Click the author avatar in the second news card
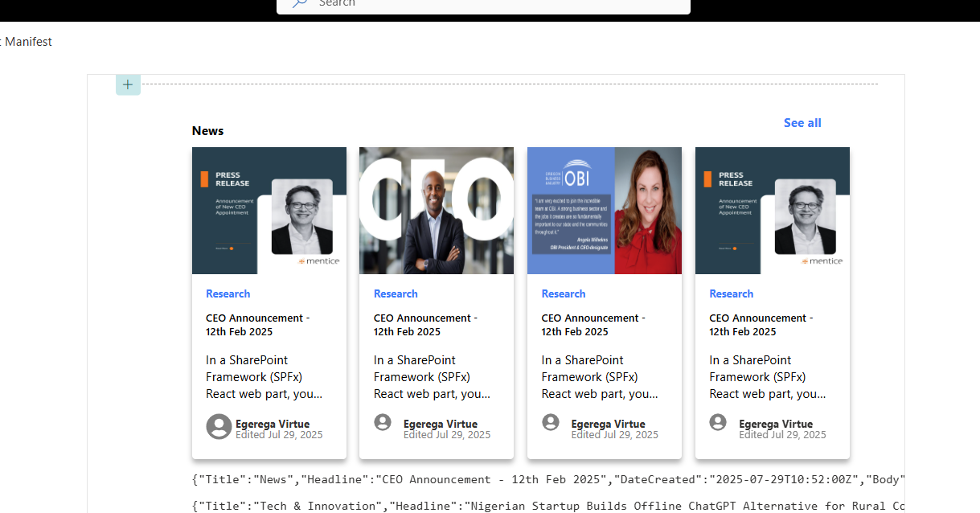 [x=383, y=422]
